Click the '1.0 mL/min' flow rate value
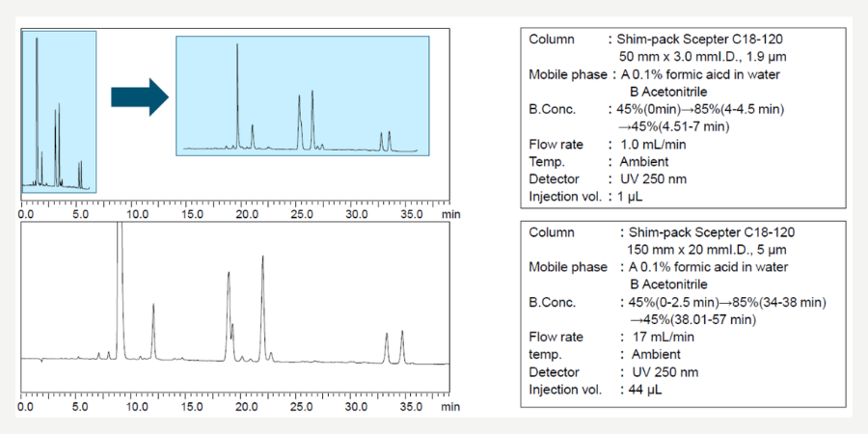The height and width of the screenshot is (434, 868). pos(653,145)
